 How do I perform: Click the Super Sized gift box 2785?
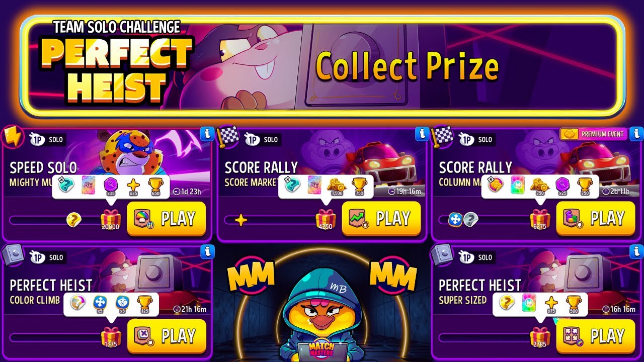coord(540,337)
